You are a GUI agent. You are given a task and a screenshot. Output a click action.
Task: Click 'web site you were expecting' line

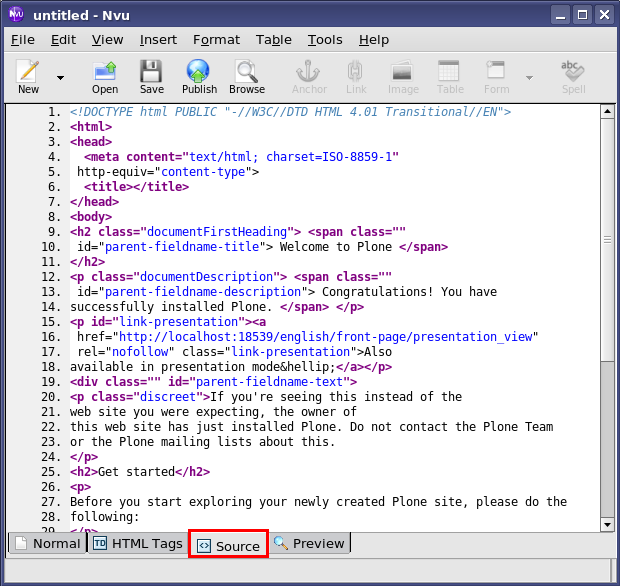213,412
